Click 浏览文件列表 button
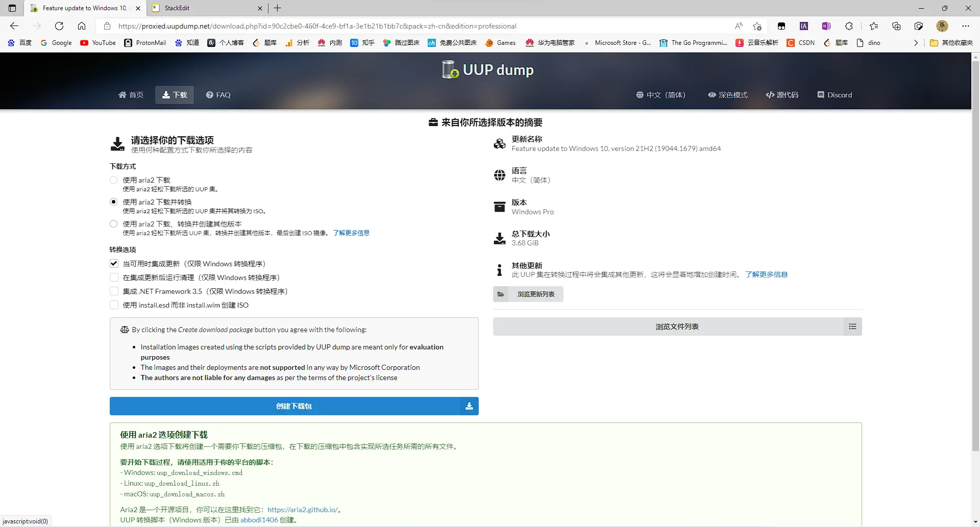 point(677,327)
